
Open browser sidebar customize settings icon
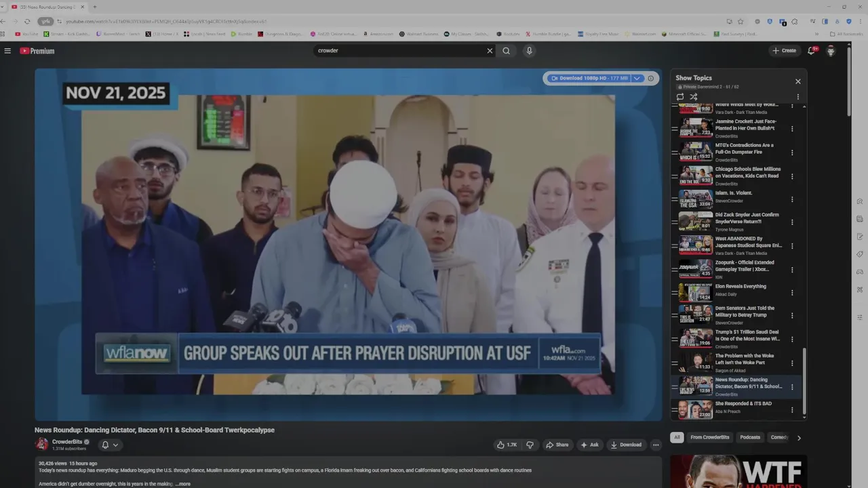point(860,317)
